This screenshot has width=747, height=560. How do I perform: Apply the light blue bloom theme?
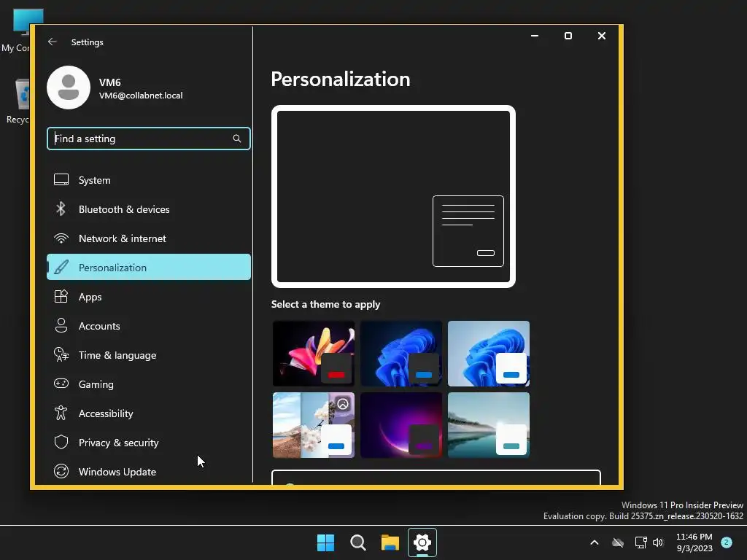[x=489, y=354]
